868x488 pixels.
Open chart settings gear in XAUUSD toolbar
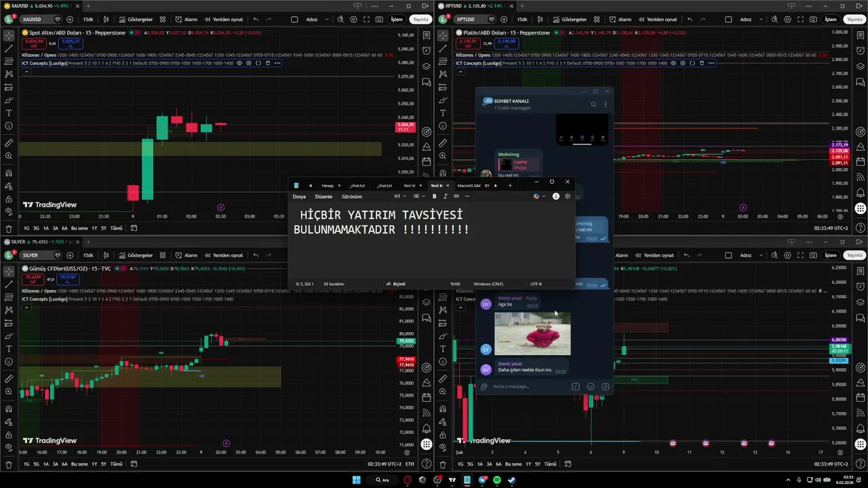tap(353, 20)
